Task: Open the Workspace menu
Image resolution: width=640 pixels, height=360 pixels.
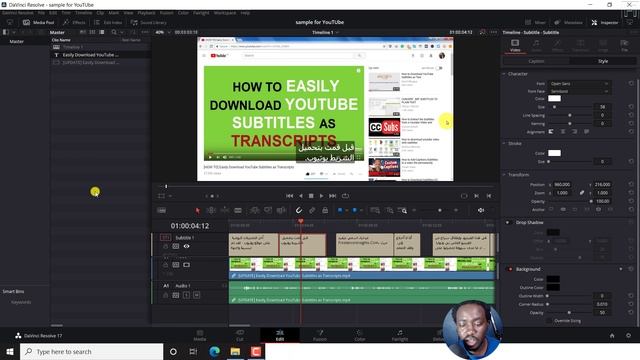Action: pos(225,13)
